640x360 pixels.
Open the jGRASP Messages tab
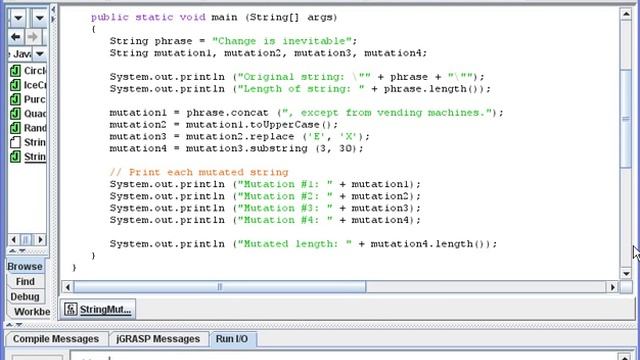[158, 339]
